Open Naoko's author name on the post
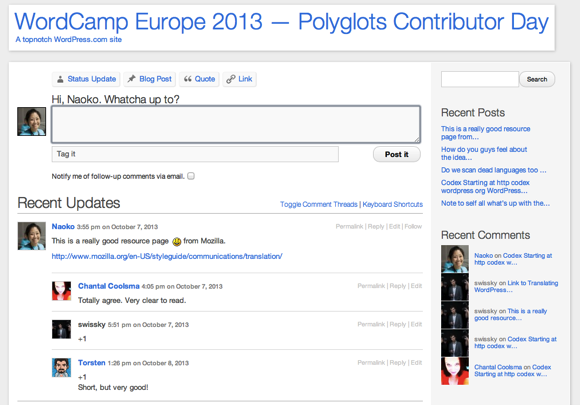The width and height of the screenshot is (580, 405). 63,226
